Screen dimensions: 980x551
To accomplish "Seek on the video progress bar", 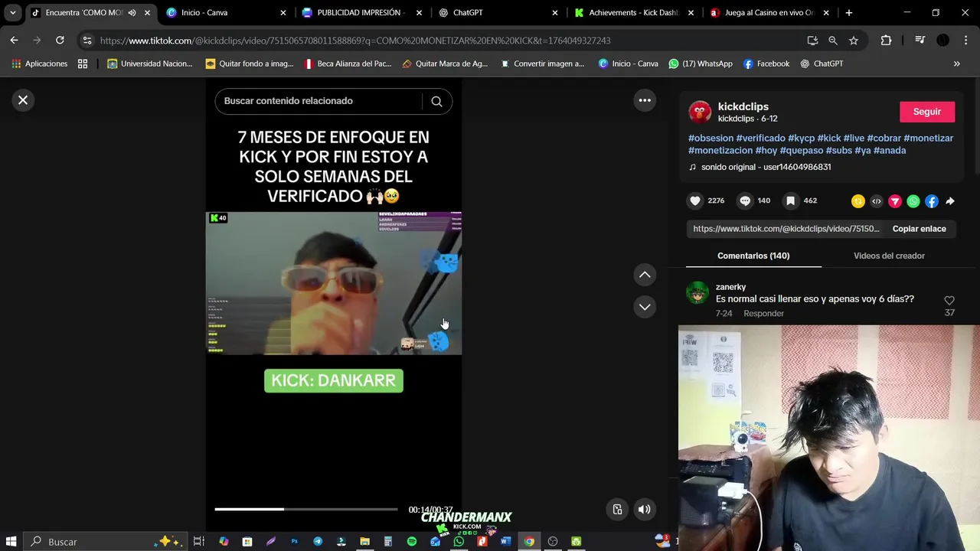I will (306, 509).
